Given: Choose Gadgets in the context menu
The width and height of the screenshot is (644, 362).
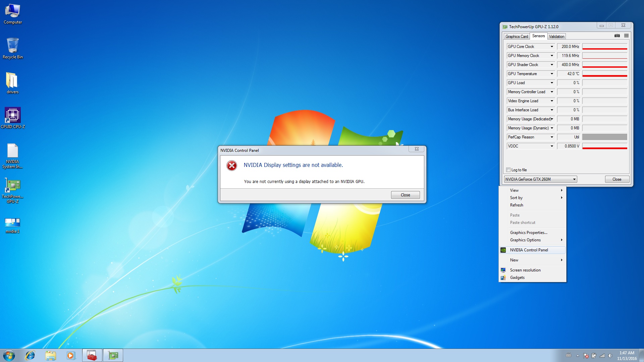Looking at the screenshot, I should 532,278.
